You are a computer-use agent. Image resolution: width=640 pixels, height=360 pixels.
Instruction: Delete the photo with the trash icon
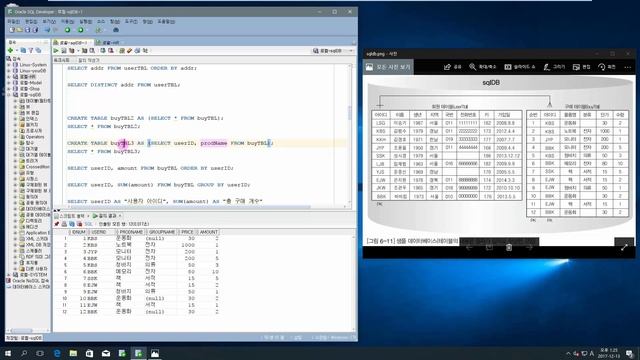point(509,247)
